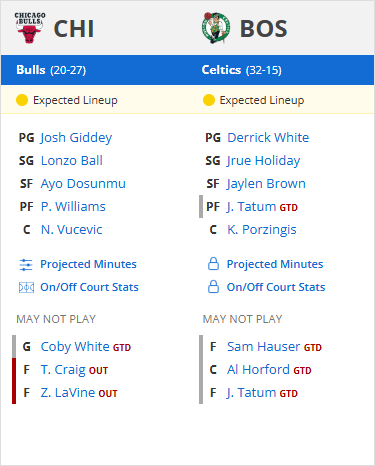This screenshot has width=375, height=466.
Task: Click the yellow Bulls Expected Lineup dot
Action: [22, 100]
